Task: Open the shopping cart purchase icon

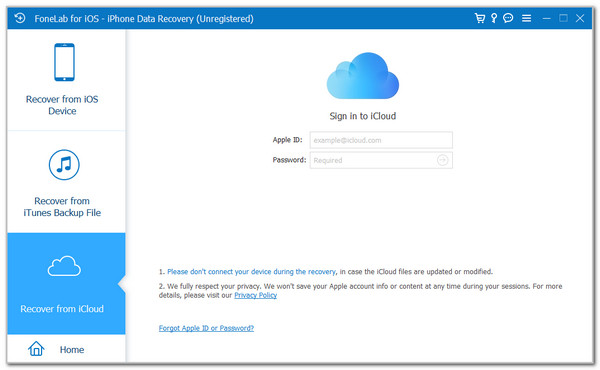Action: click(479, 18)
